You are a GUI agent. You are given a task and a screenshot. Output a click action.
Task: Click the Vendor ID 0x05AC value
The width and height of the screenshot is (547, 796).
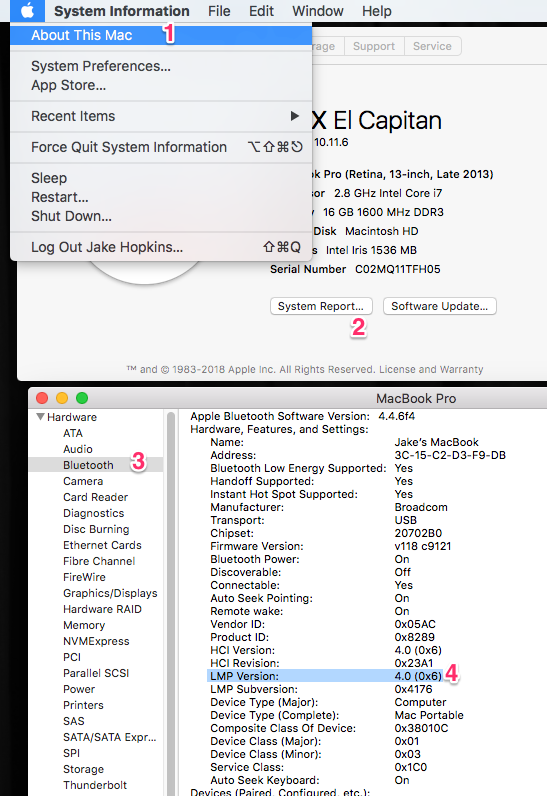coord(415,624)
